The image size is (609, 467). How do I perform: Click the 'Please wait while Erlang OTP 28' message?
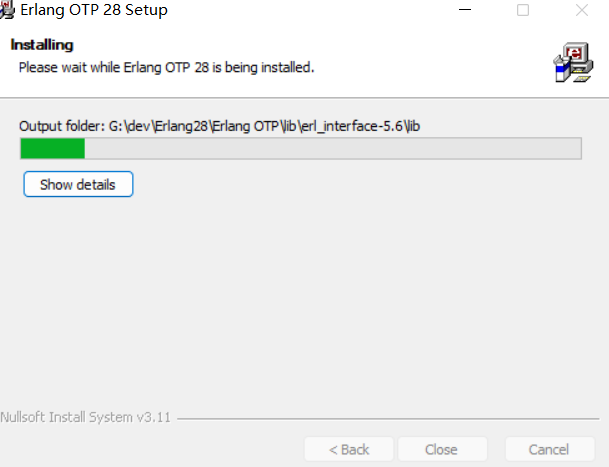click(x=166, y=68)
